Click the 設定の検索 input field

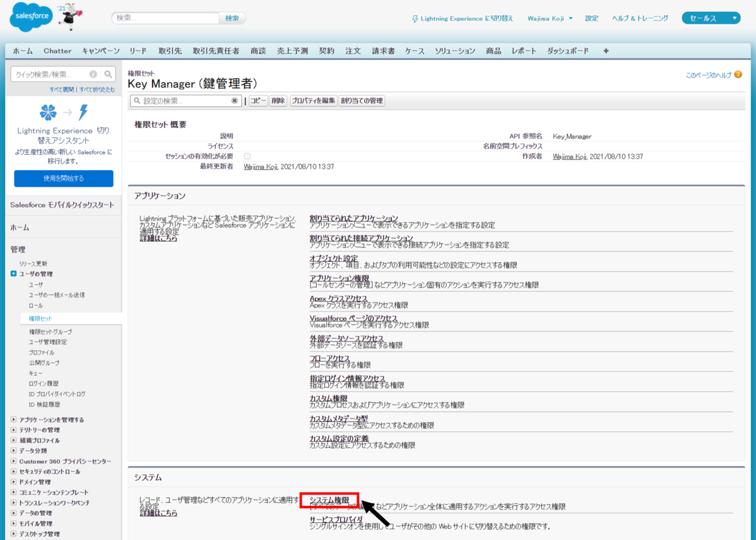(x=186, y=101)
